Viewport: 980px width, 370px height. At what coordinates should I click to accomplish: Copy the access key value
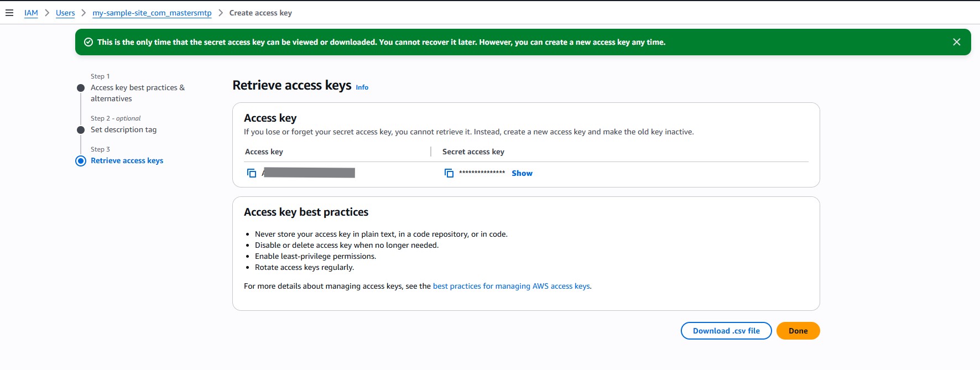252,173
